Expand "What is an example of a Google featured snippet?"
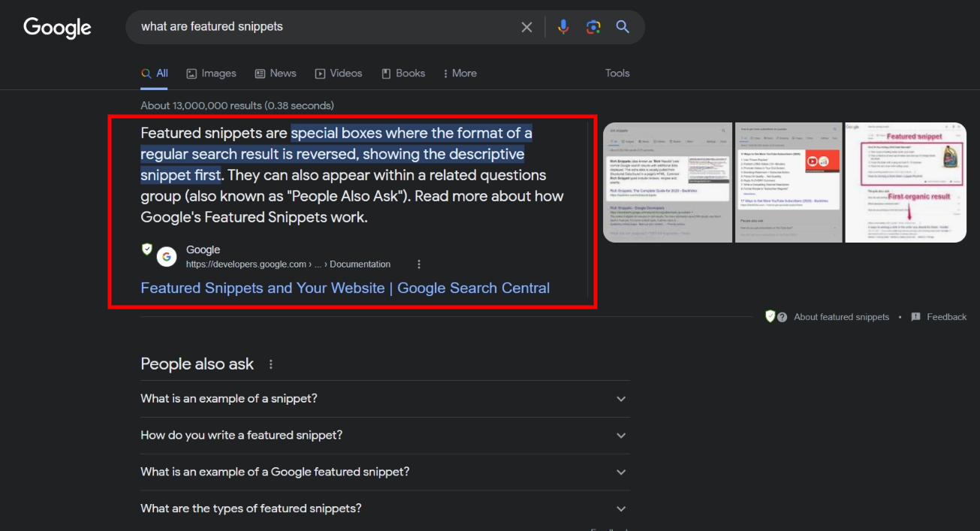 pyautogui.click(x=620, y=472)
